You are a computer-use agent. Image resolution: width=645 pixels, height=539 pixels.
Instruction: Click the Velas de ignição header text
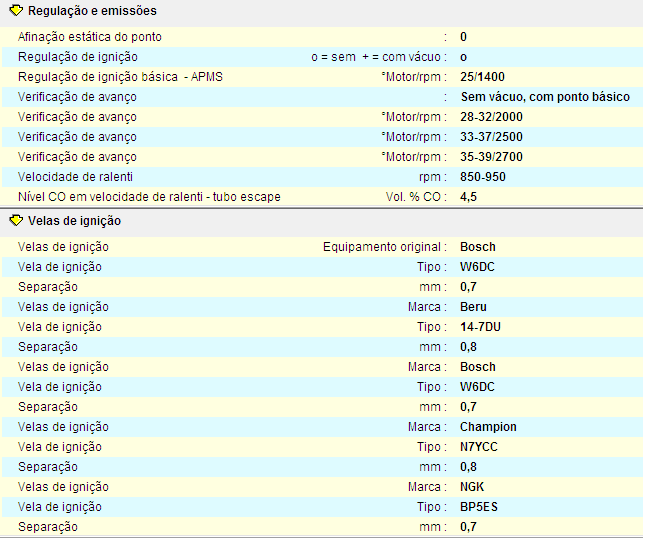(x=74, y=221)
